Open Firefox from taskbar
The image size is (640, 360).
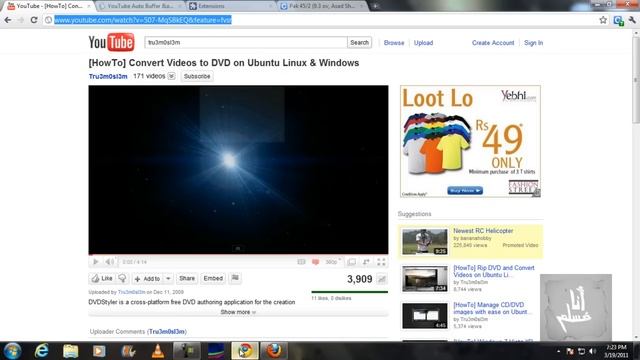[274, 351]
